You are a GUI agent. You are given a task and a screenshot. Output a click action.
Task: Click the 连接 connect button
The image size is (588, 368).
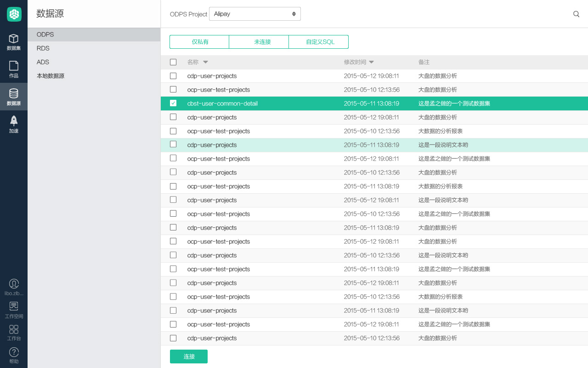click(189, 356)
